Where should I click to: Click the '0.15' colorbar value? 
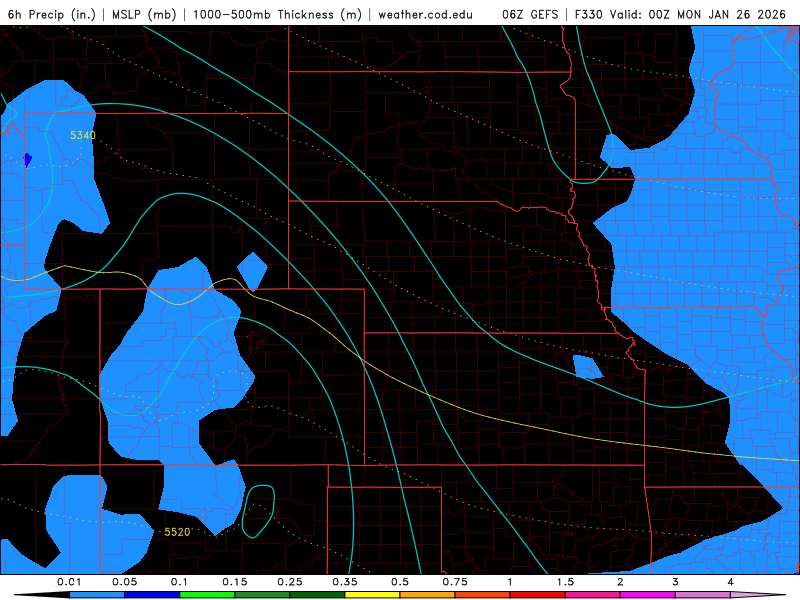click(235, 582)
